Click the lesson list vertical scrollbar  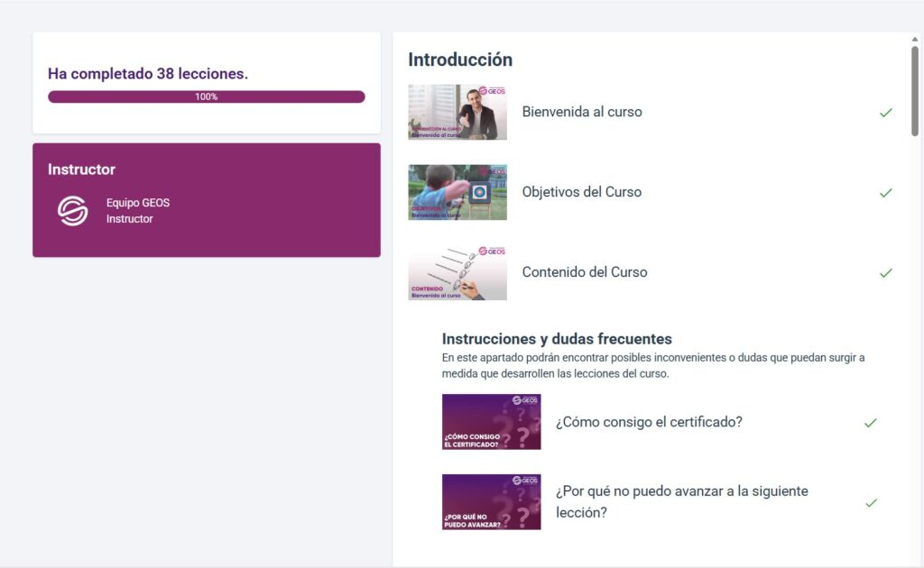915,90
